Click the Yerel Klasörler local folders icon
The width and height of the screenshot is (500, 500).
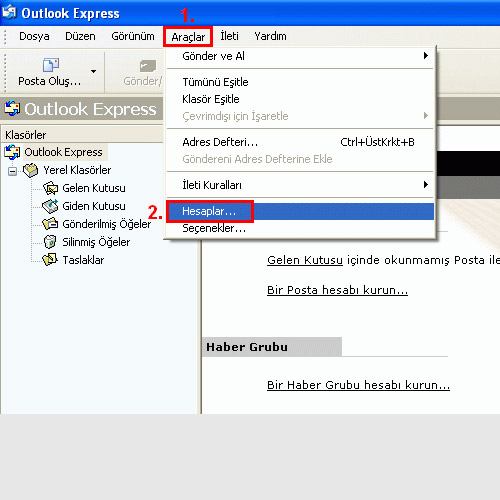[31, 170]
